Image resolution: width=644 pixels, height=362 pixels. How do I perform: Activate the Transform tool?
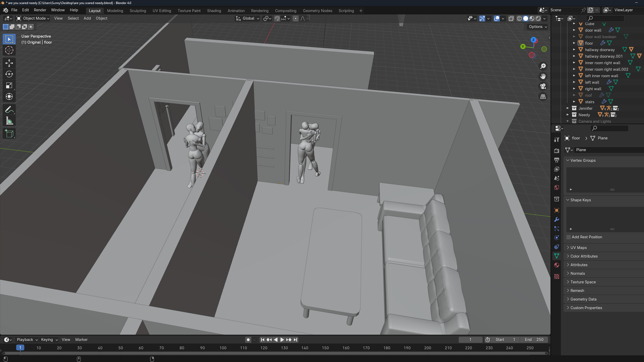(9, 97)
